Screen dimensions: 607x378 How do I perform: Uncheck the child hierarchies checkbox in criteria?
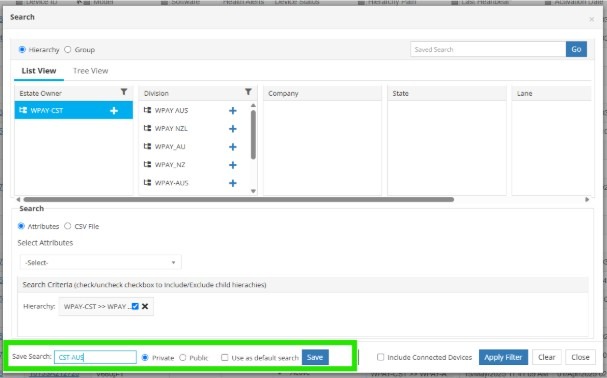(135, 306)
